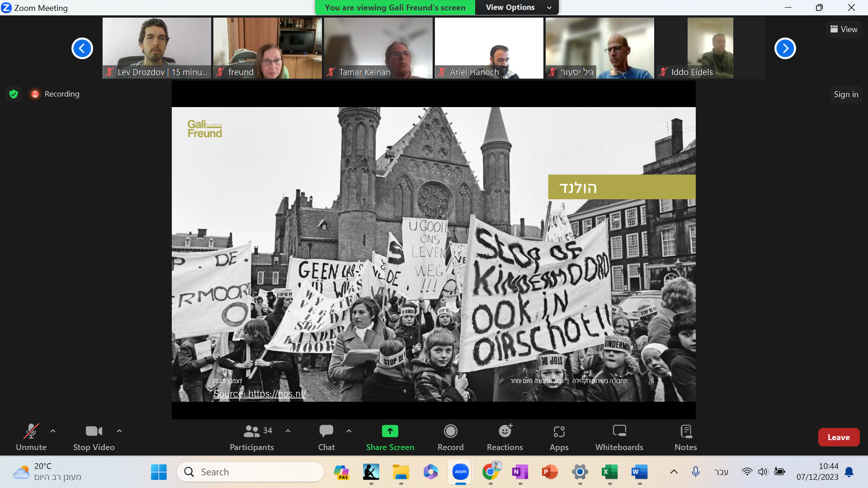
Task: Open the View layout menu
Action: 844,29
